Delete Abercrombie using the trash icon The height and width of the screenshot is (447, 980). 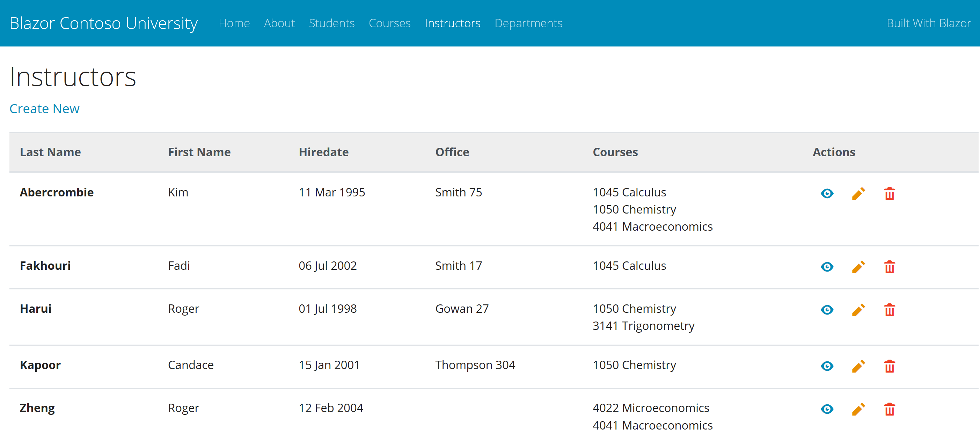point(889,193)
